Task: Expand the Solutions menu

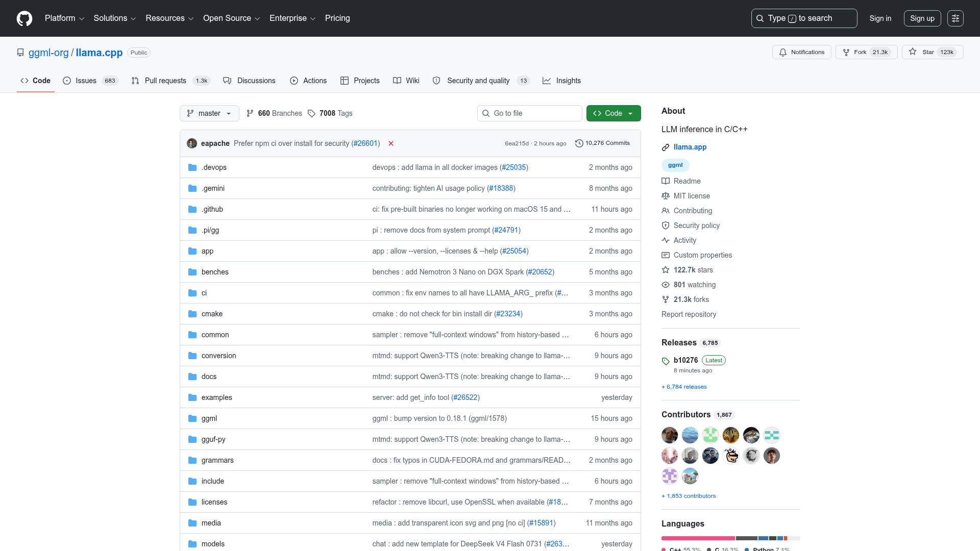Action: click(115, 18)
